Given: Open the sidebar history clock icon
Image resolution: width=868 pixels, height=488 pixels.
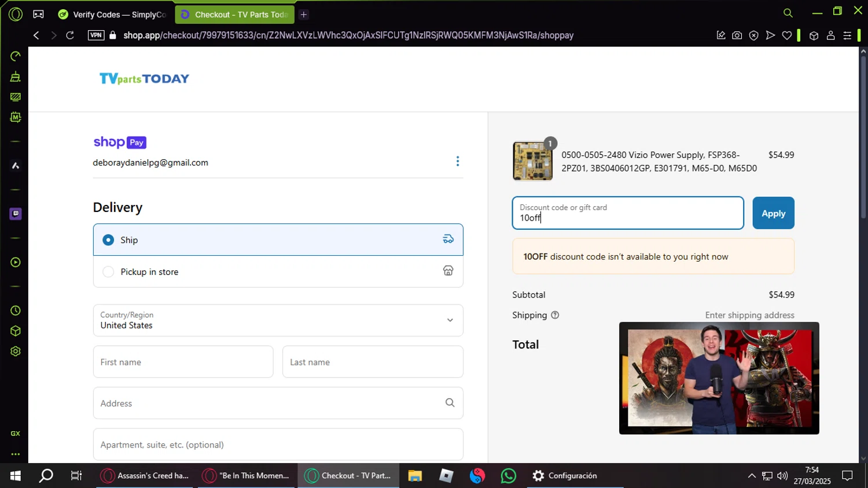Looking at the screenshot, I should (16, 311).
